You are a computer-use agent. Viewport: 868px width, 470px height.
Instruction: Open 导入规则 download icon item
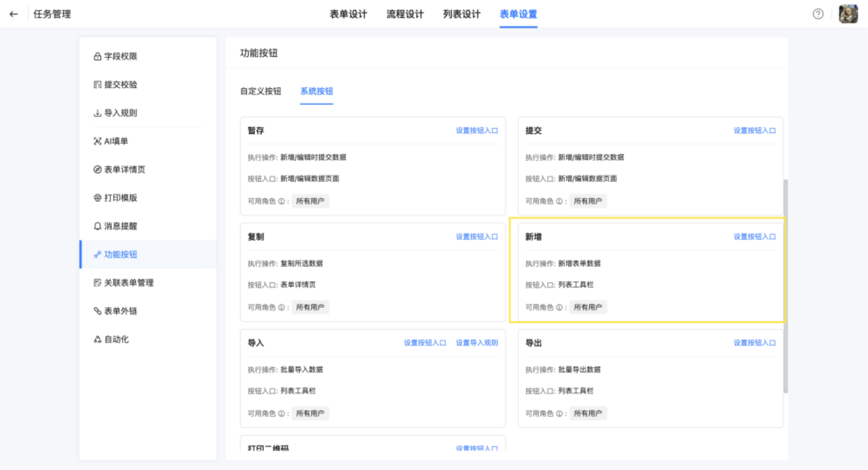[x=115, y=113]
